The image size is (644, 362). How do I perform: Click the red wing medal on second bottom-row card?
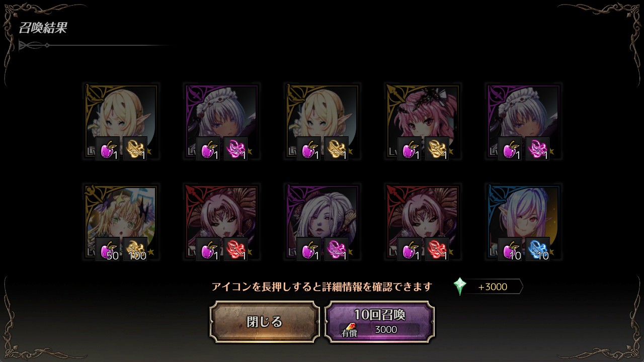pos(236,249)
